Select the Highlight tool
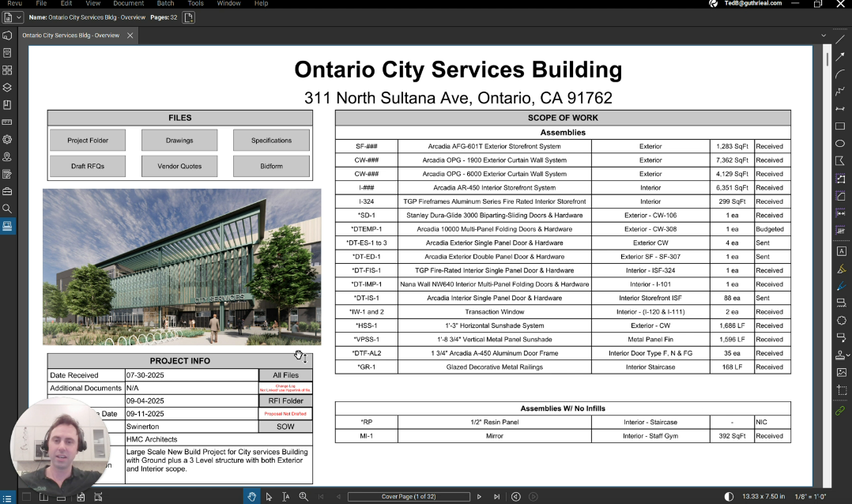The width and height of the screenshot is (852, 504). [841, 269]
